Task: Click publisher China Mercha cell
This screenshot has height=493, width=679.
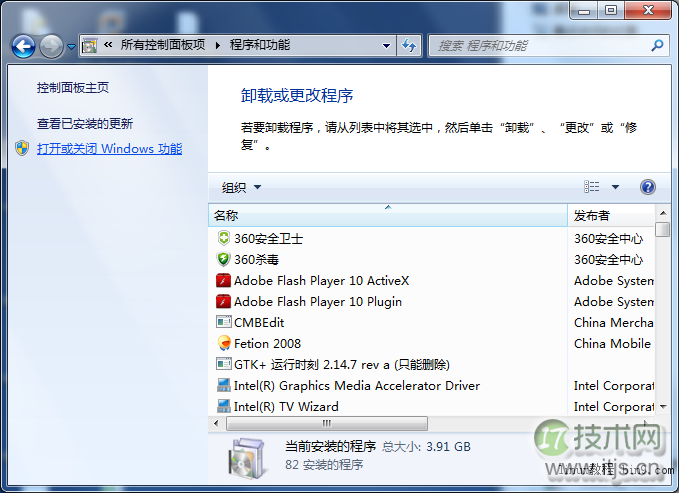Action: click(x=614, y=322)
